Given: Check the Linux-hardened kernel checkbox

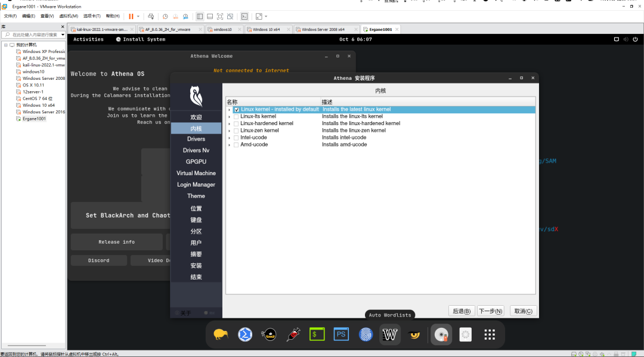Looking at the screenshot, I should point(236,123).
